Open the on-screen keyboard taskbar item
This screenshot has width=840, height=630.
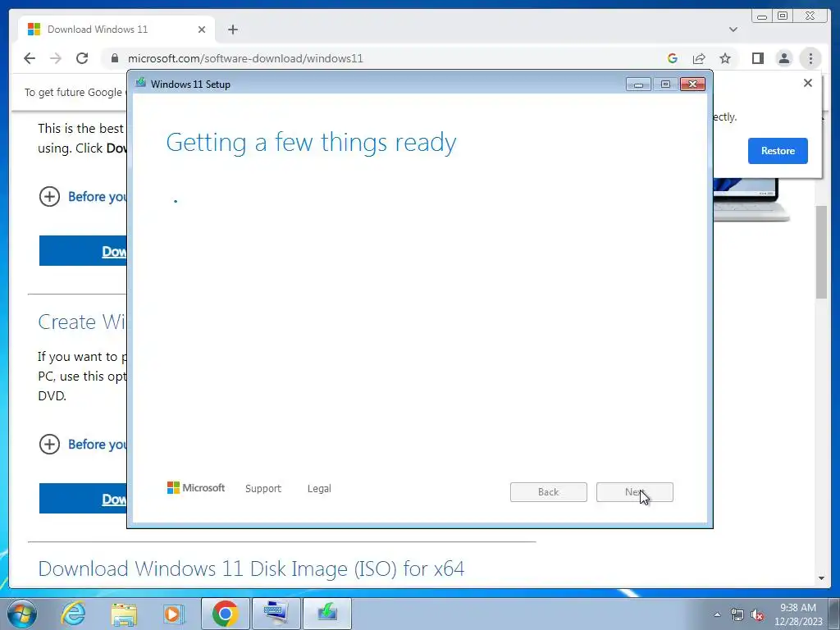click(276, 614)
